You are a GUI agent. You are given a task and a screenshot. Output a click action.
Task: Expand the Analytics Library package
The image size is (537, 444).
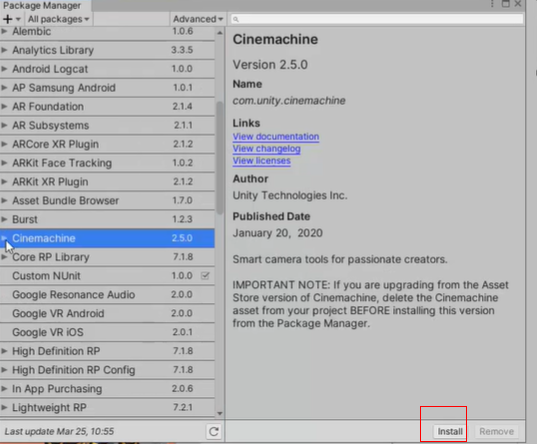pos(4,50)
